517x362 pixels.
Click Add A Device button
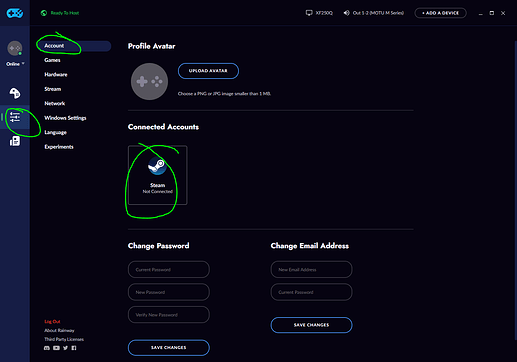click(x=440, y=13)
